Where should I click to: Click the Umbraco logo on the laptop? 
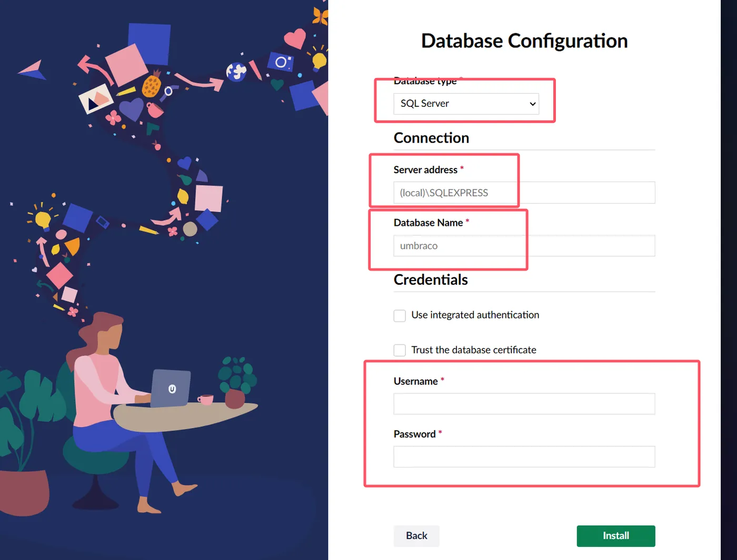[172, 389]
